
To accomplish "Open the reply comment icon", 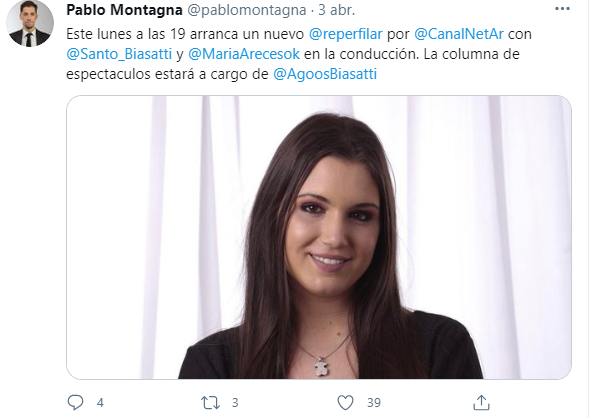I will coord(75,402).
